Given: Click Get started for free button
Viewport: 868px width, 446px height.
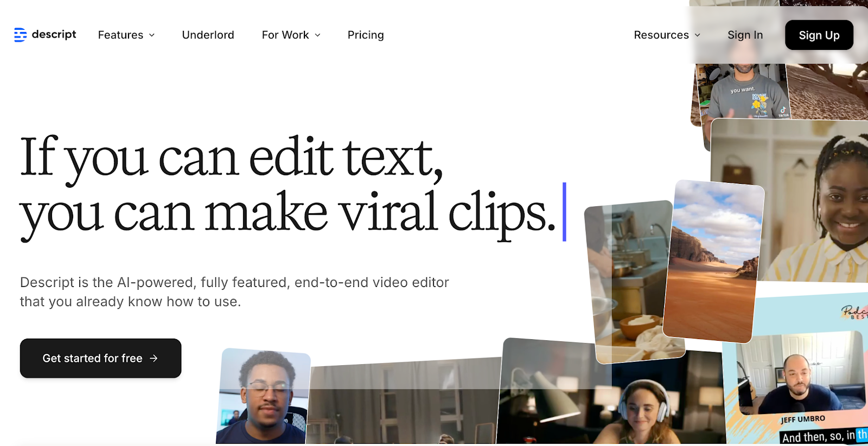Looking at the screenshot, I should point(100,358).
